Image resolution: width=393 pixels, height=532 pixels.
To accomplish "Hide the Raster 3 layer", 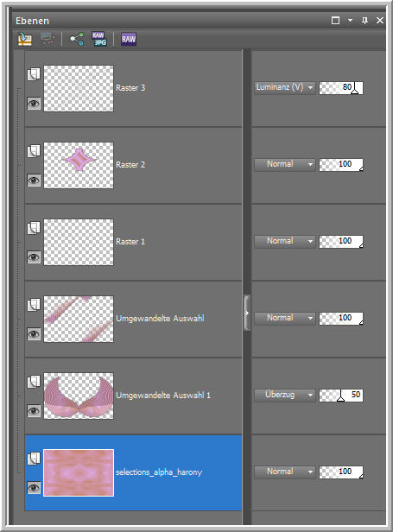I will [x=34, y=103].
